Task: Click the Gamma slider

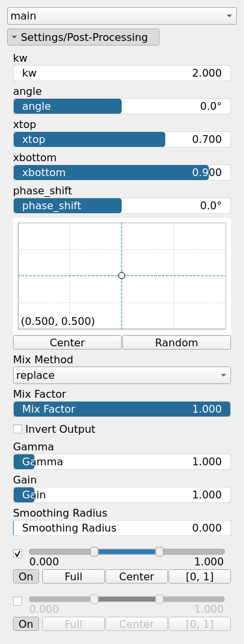Action: [122, 461]
